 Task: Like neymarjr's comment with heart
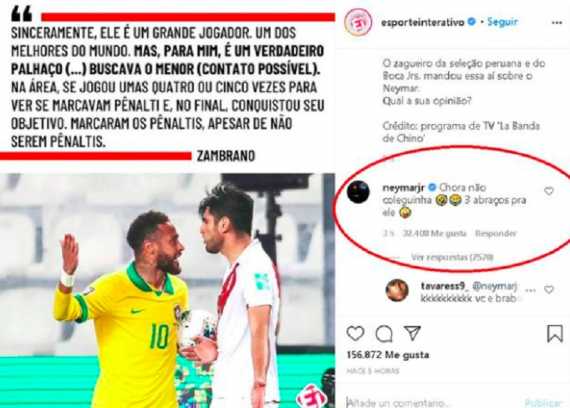tap(549, 191)
